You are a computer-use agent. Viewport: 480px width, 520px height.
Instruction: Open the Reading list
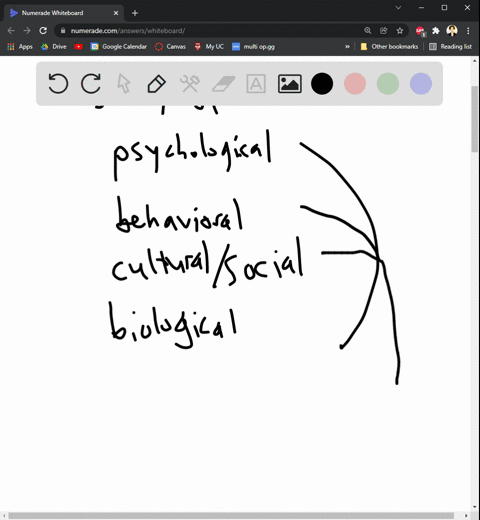pos(450,47)
